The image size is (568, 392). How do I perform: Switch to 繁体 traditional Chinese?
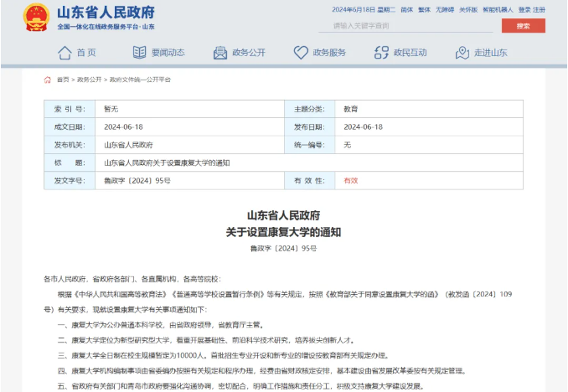click(424, 10)
